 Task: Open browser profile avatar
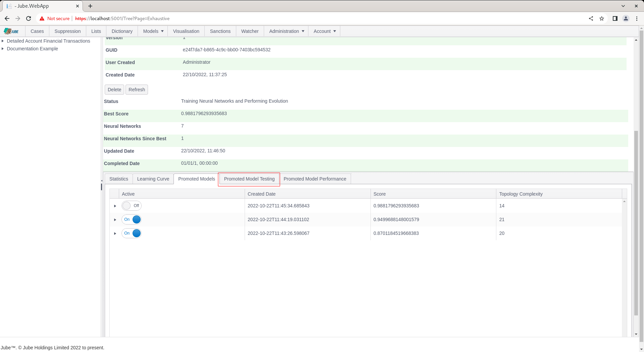pos(626,18)
